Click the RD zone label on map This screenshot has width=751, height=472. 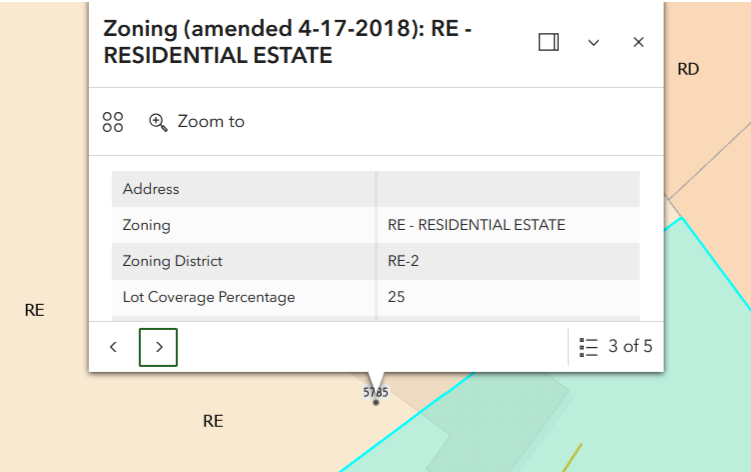pyautogui.click(x=688, y=69)
